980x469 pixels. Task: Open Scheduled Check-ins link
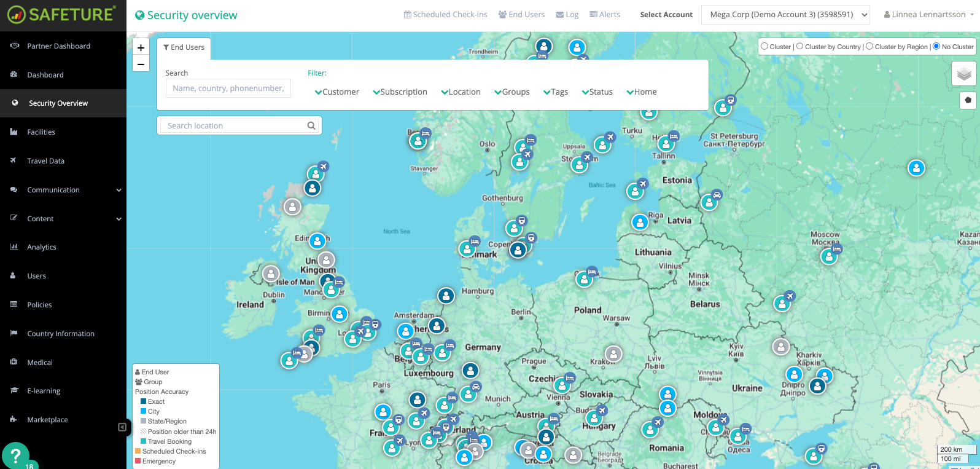pyautogui.click(x=445, y=15)
